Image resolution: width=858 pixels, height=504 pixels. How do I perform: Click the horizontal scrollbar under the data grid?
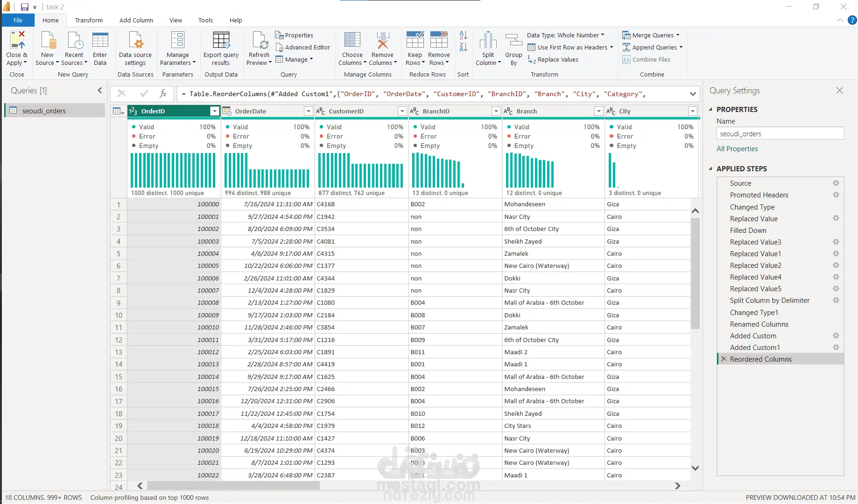pos(233,486)
